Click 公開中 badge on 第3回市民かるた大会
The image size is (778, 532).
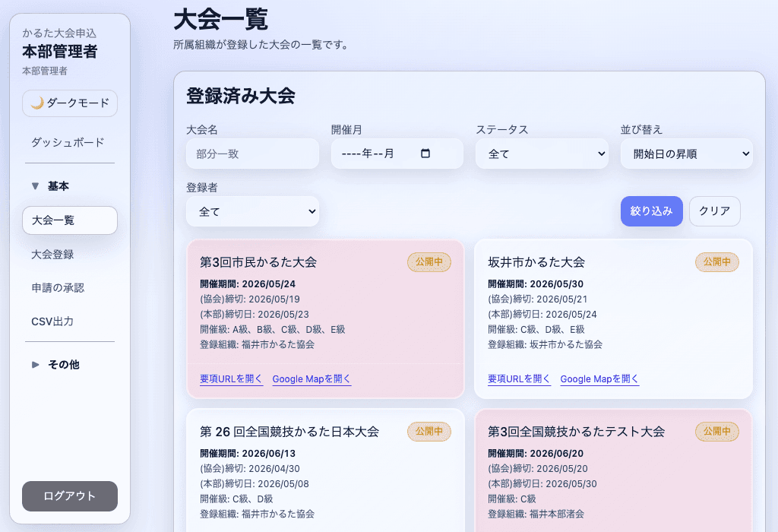[x=429, y=262]
